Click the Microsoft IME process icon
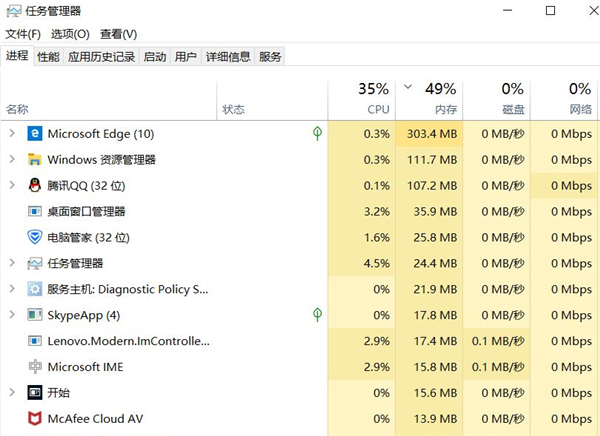 (35, 367)
